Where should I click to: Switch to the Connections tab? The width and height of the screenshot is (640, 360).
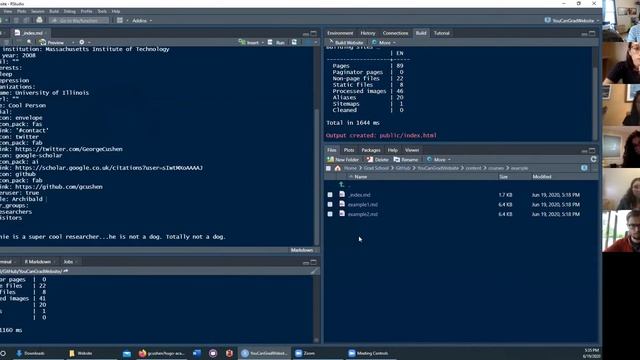click(395, 33)
